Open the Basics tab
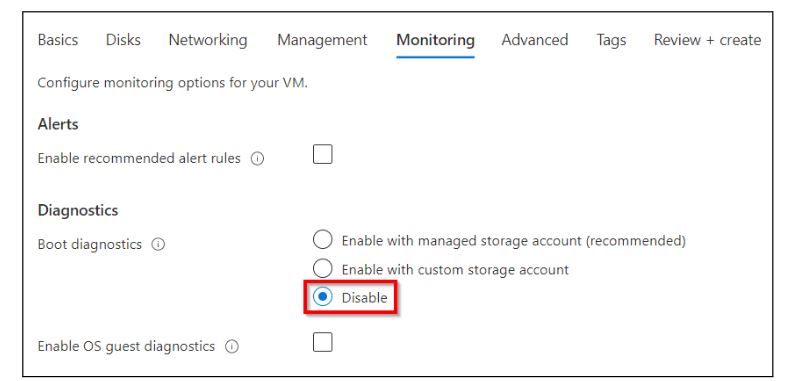This screenshot has height=381, width=787. (58, 40)
